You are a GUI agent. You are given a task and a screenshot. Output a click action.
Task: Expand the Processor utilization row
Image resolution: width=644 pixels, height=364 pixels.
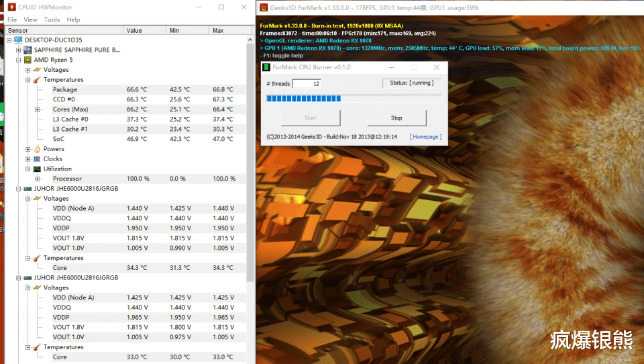click(38, 179)
